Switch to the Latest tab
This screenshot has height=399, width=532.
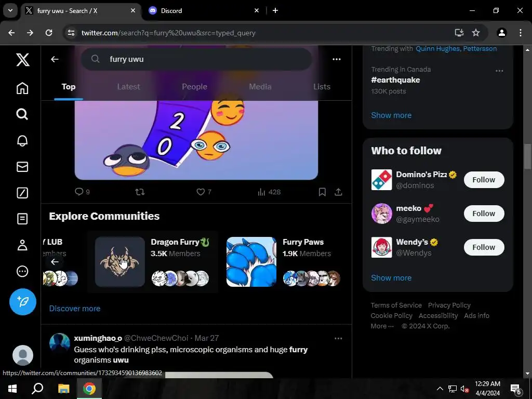[x=129, y=87]
